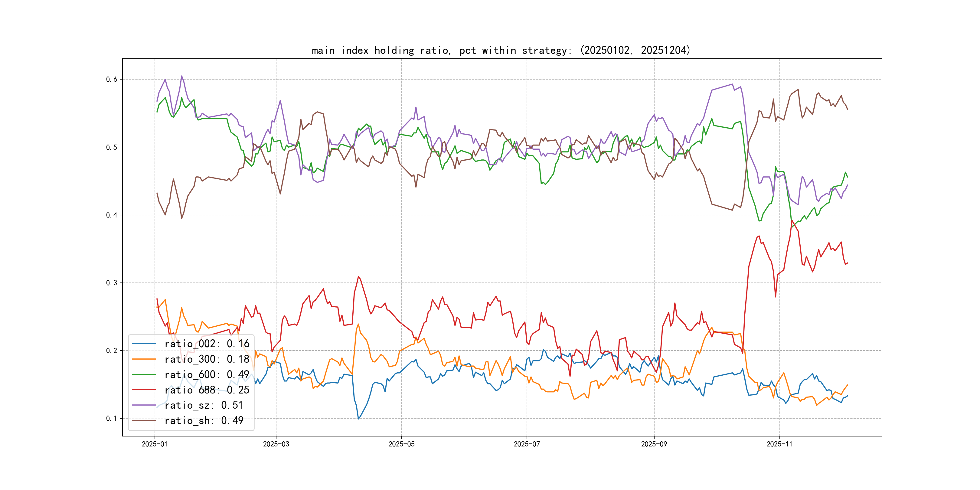Click the 2025-11 x-axis tick label
This screenshot has height=490, width=980.
(779, 444)
